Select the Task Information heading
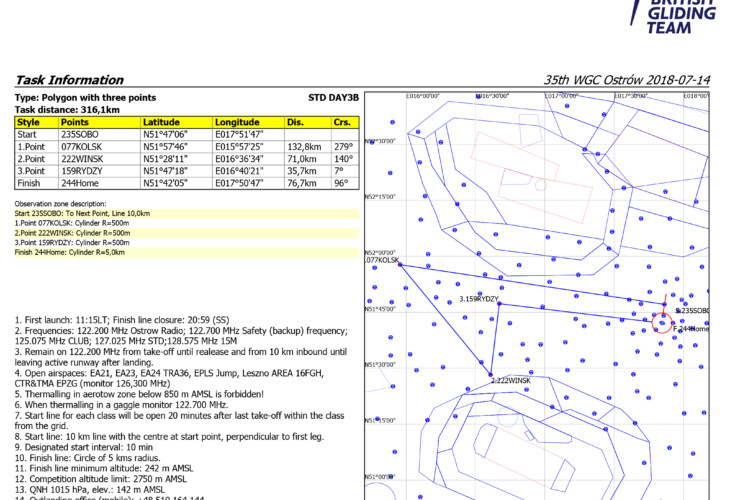Image resolution: width=730 pixels, height=500 pixels. (x=69, y=80)
